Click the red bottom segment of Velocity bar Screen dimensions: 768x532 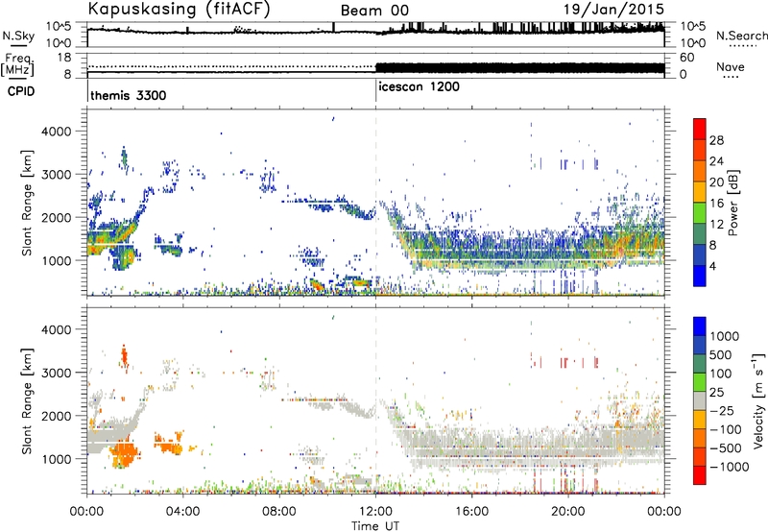pyautogui.click(x=700, y=475)
